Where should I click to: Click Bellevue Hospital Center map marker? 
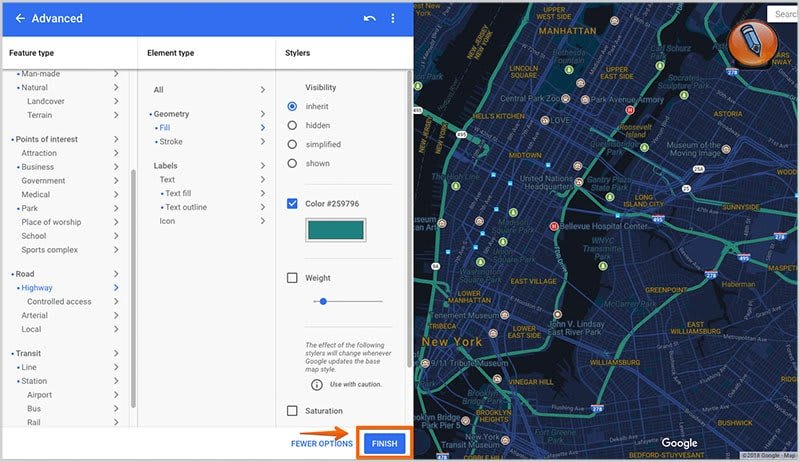pyautogui.click(x=554, y=226)
